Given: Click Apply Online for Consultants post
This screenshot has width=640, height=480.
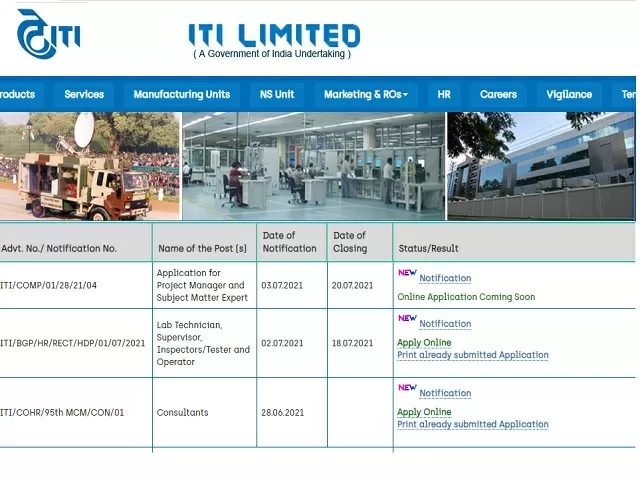Looking at the screenshot, I should [424, 412].
